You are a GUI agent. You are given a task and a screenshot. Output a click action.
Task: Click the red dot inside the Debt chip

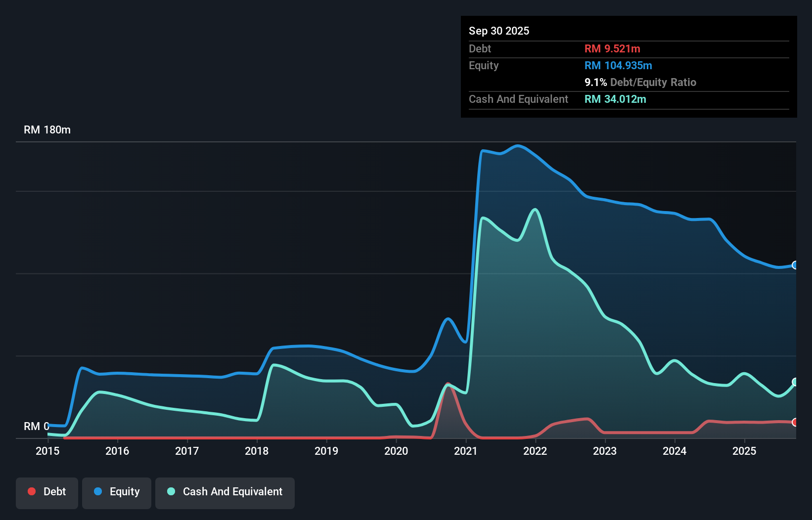(x=31, y=491)
